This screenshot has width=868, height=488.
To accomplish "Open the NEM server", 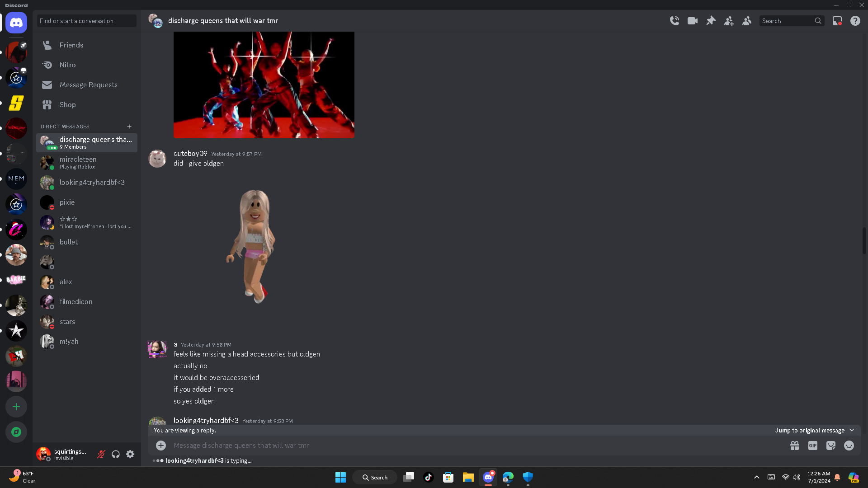I will coord(16,179).
